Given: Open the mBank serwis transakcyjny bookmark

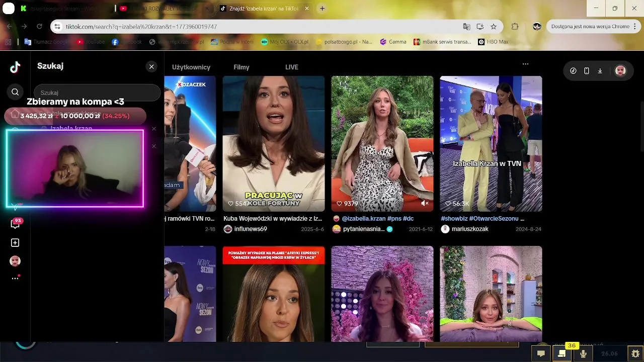Looking at the screenshot, I should point(442,42).
